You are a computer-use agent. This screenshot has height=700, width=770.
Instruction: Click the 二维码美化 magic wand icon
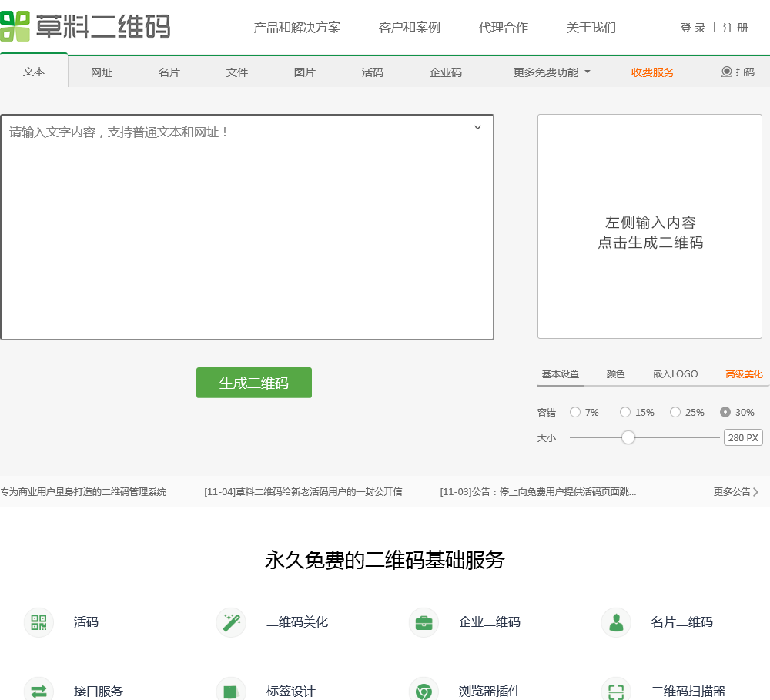(231, 622)
